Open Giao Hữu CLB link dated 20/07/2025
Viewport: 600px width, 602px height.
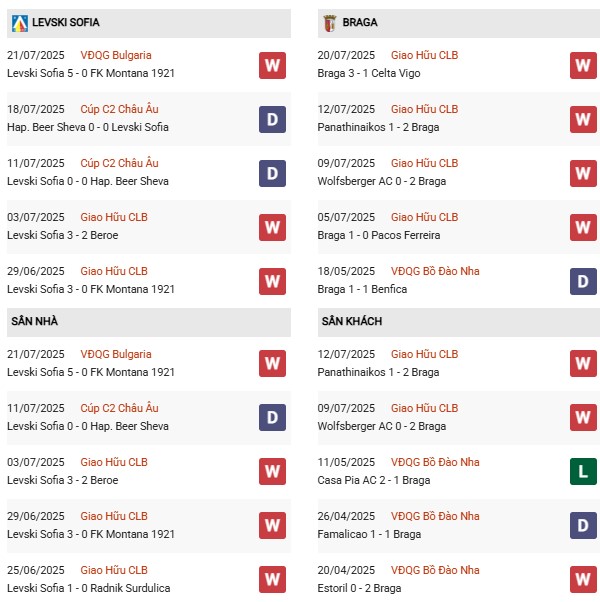tap(424, 55)
